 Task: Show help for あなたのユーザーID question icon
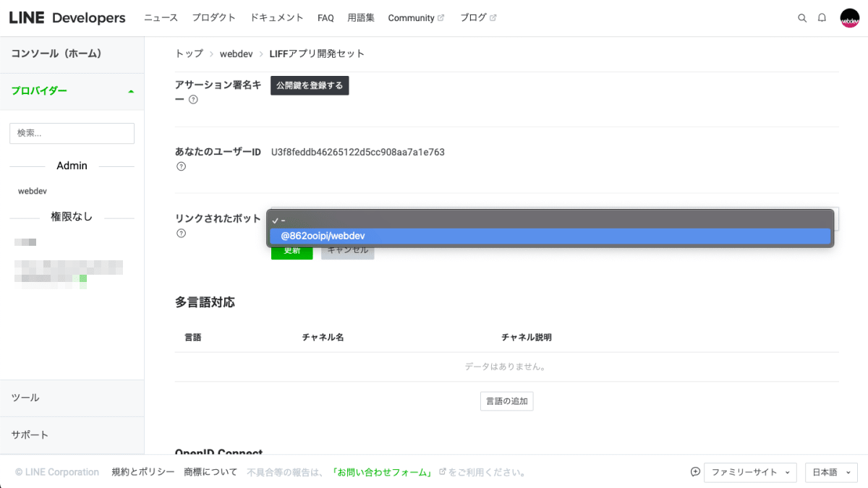(181, 166)
